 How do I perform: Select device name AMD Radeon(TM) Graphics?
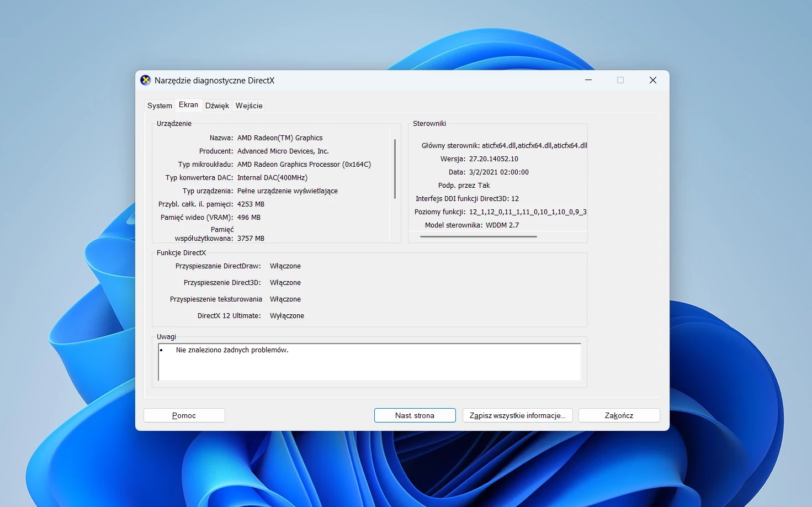(280, 138)
